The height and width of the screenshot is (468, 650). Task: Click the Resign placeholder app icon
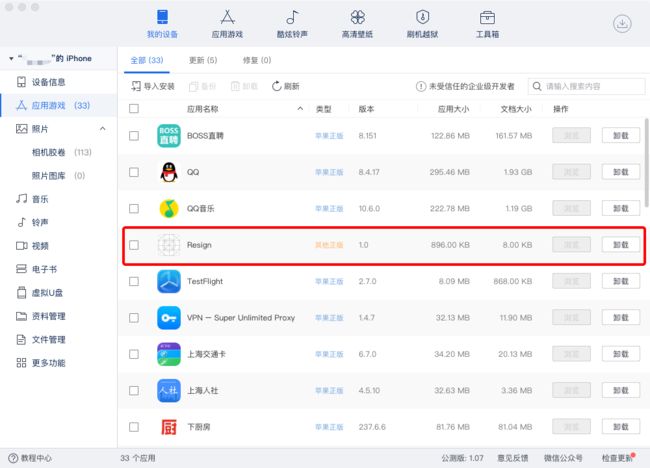[x=169, y=245]
